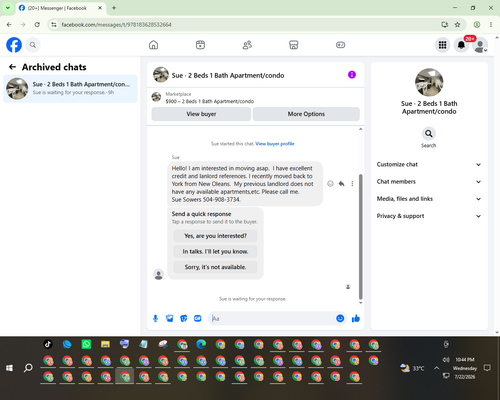Viewport: 500px width, 400px height.
Task: Click the chat scrollbar thumb
Action: pyautogui.click(x=360, y=237)
